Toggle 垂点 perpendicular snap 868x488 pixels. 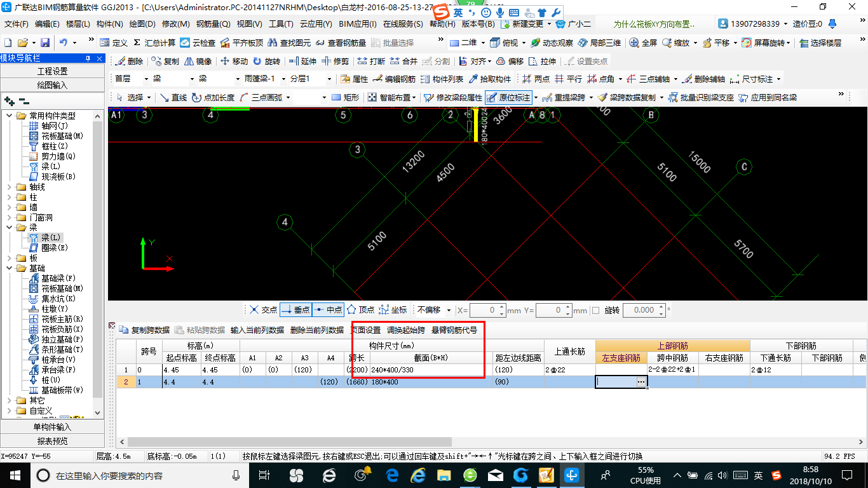[295, 309]
